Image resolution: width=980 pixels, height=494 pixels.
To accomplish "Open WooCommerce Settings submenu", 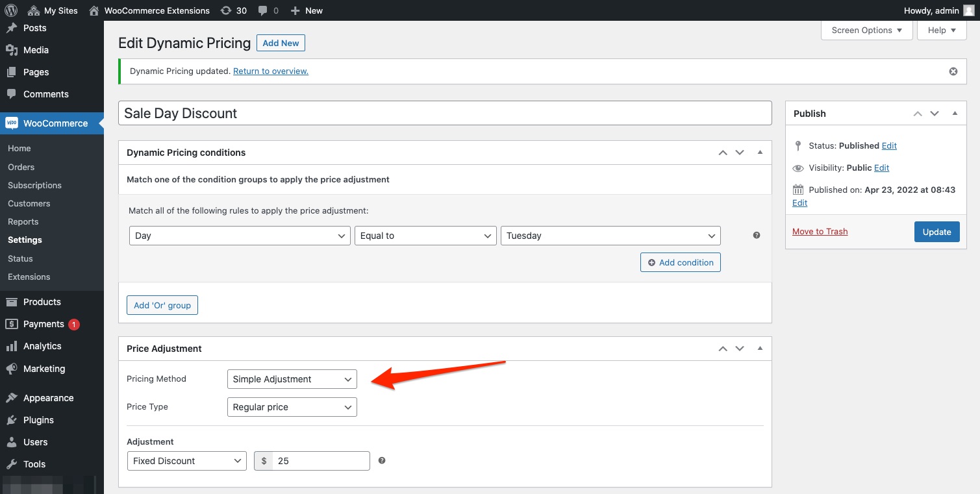I will [x=25, y=240].
